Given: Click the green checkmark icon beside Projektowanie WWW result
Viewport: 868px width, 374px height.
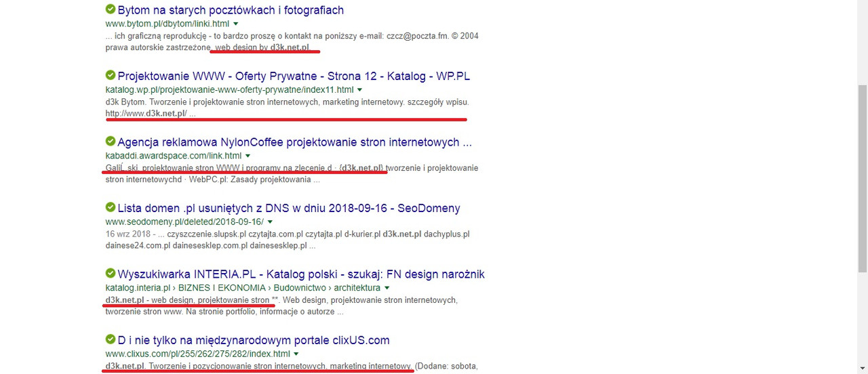Looking at the screenshot, I should [x=110, y=75].
